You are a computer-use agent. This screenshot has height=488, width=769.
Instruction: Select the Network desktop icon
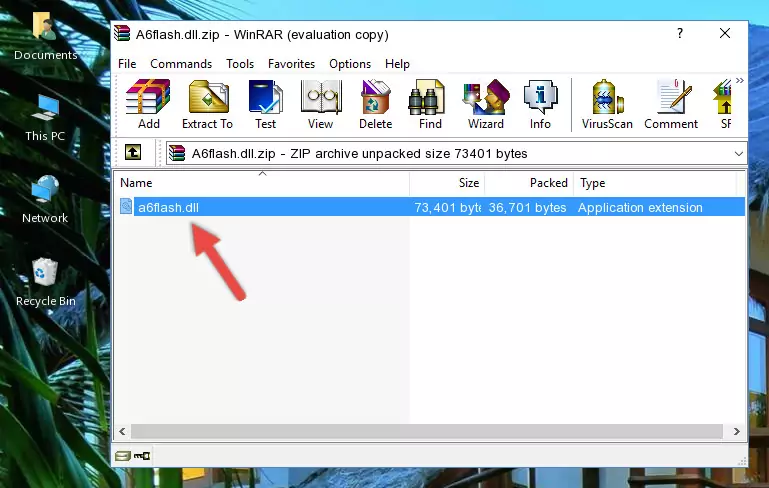45,200
